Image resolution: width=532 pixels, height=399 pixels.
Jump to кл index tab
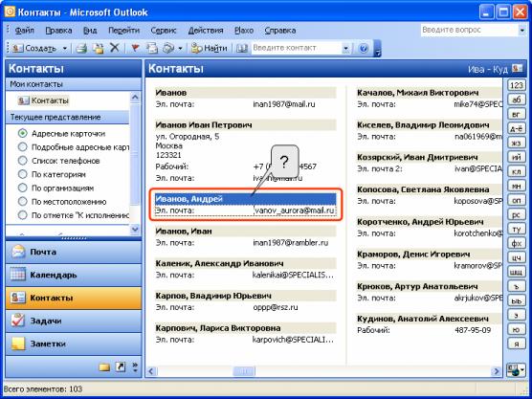[517, 171]
